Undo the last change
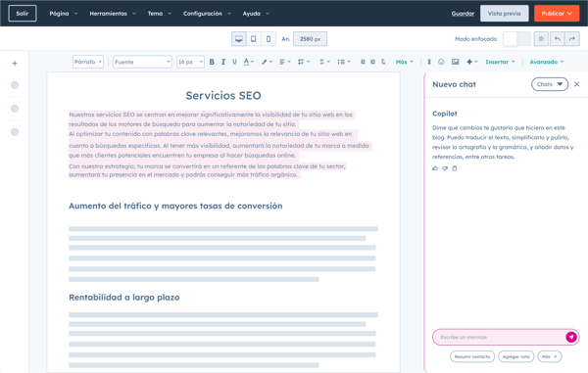The width and height of the screenshot is (588, 373). 558,39
